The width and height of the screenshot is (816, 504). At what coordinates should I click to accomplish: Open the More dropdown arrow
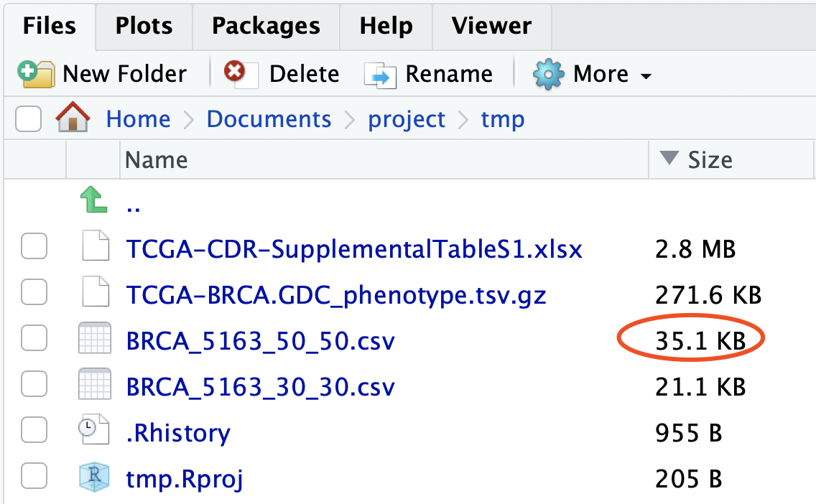646,76
